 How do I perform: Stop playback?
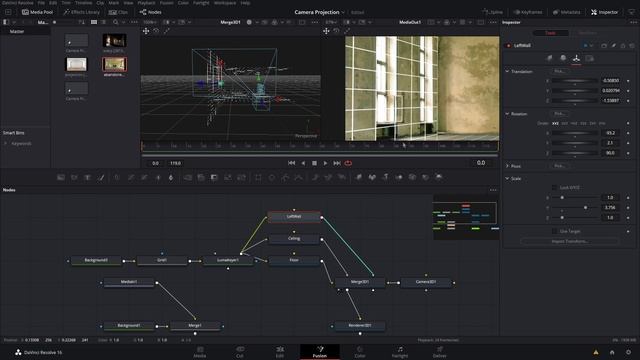coord(314,163)
